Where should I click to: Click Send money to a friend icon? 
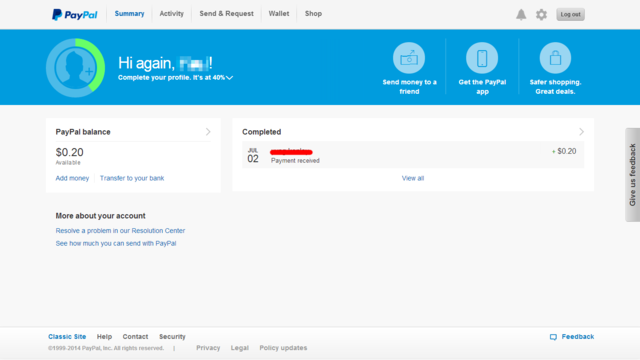point(409,58)
